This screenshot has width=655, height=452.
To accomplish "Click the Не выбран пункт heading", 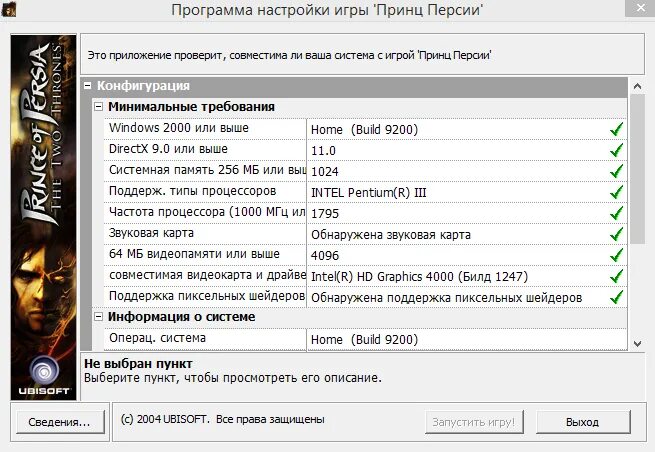I will click(x=138, y=364).
